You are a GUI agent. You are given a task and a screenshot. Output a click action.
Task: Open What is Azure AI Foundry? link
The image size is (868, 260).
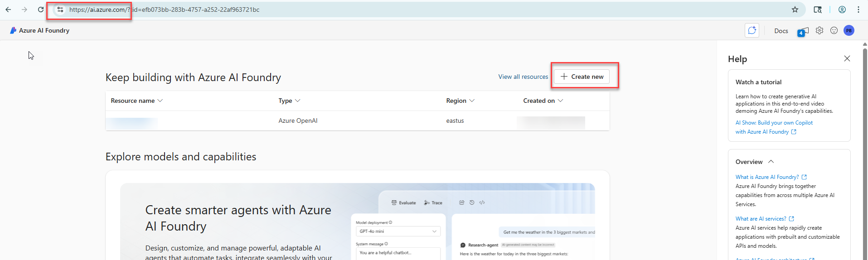pos(771,177)
